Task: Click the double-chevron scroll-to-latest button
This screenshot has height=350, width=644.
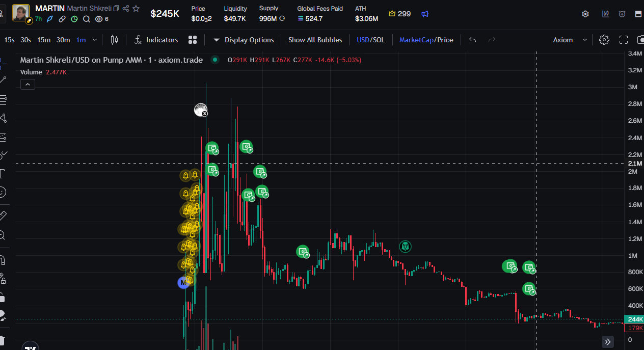Action: click(607, 341)
